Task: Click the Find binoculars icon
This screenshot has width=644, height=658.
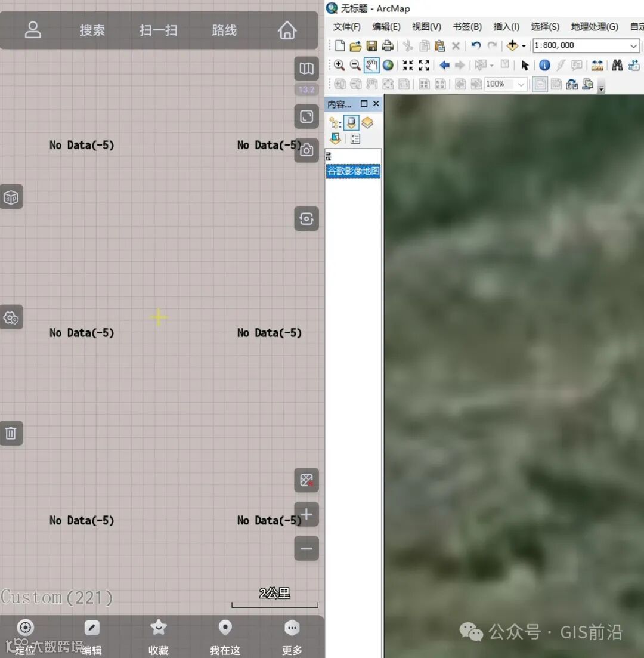Action: [617, 65]
